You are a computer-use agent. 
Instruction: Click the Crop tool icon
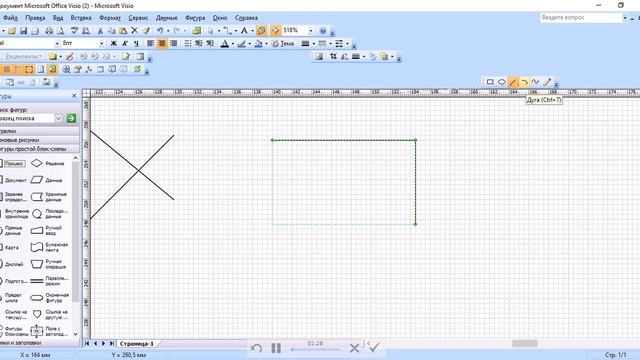333,57
